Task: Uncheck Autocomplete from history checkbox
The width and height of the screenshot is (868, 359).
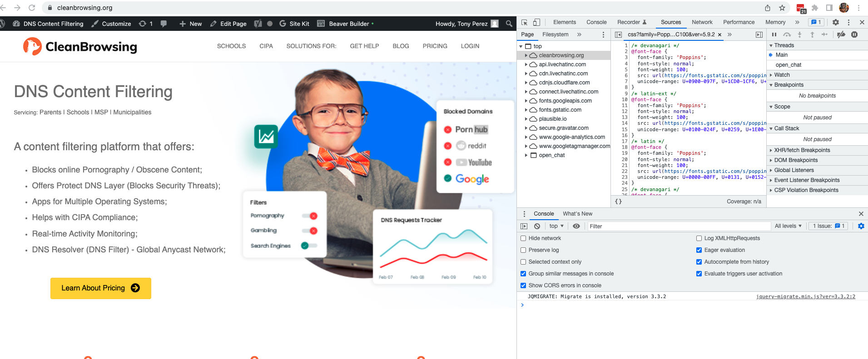Action: pyautogui.click(x=699, y=262)
